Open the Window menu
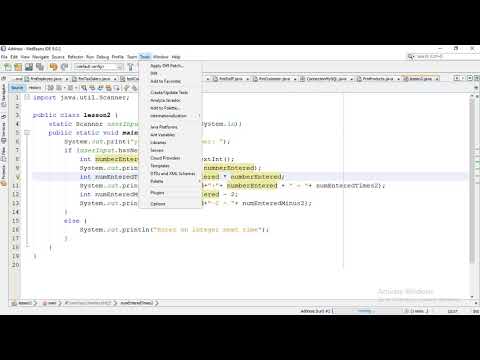The image size is (480, 360). [x=161, y=57]
